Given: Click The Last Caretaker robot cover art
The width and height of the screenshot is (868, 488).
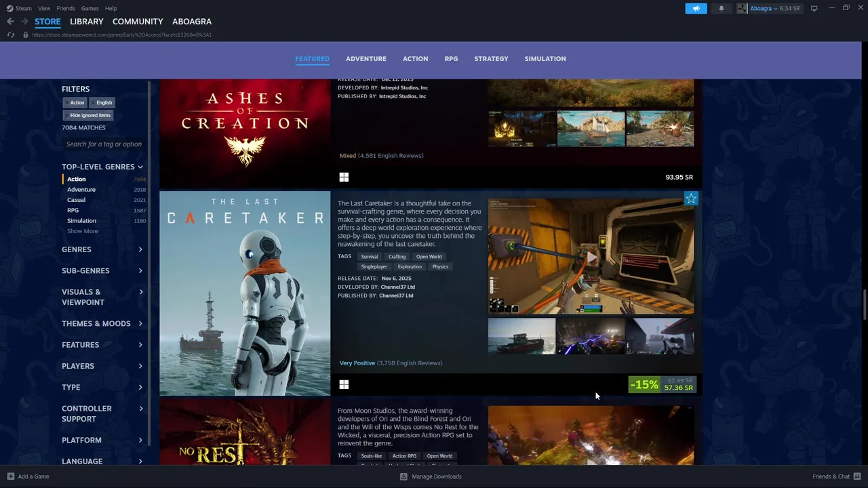Looking at the screenshot, I should (x=245, y=293).
